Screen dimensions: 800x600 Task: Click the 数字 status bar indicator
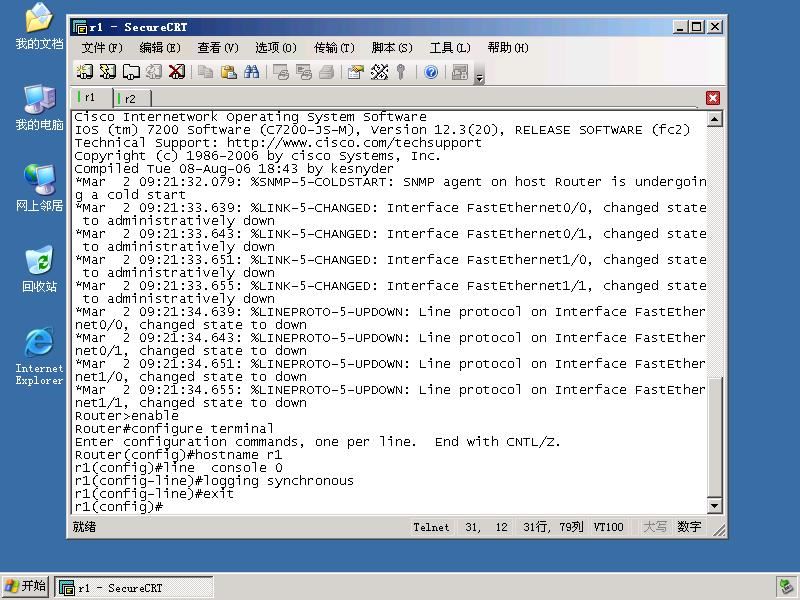click(689, 527)
